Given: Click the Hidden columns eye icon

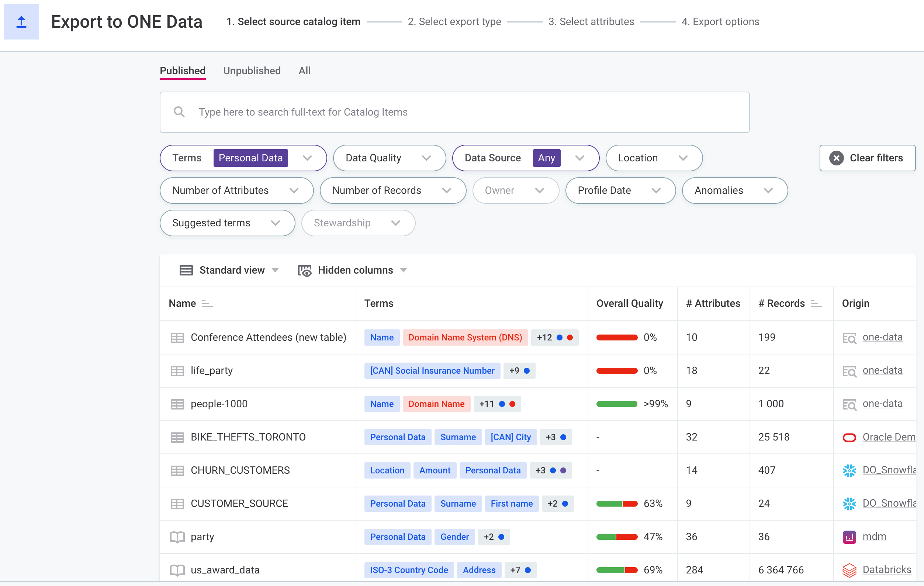Looking at the screenshot, I should click(305, 270).
